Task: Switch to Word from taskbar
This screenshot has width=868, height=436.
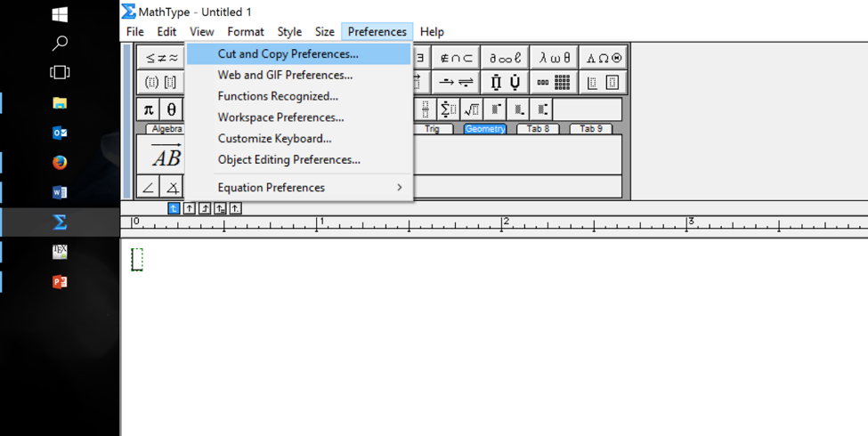Action: tap(60, 192)
